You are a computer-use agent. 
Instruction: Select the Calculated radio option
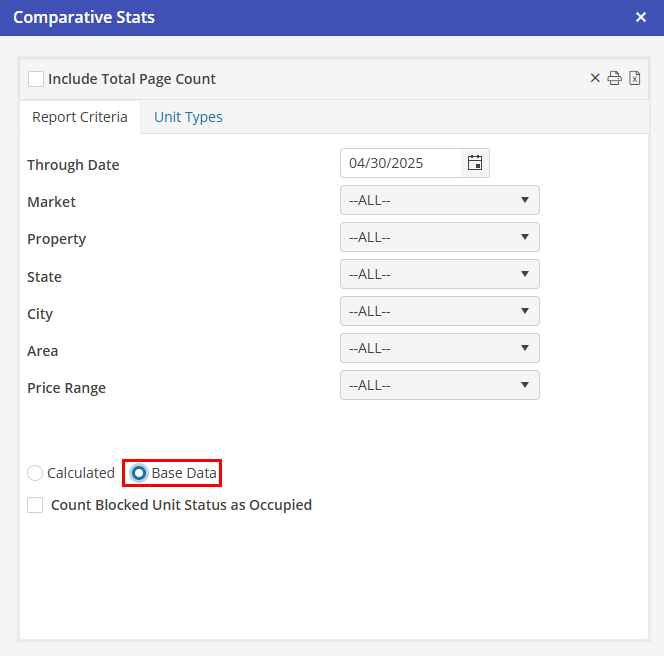point(35,473)
